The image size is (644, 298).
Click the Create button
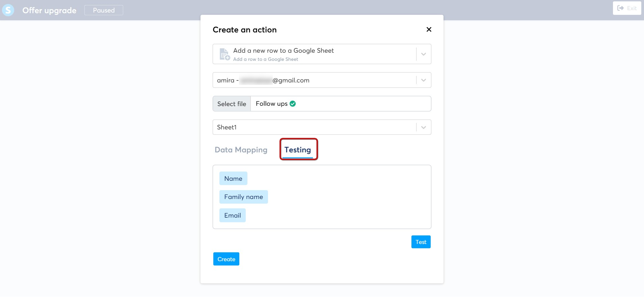pos(226,259)
